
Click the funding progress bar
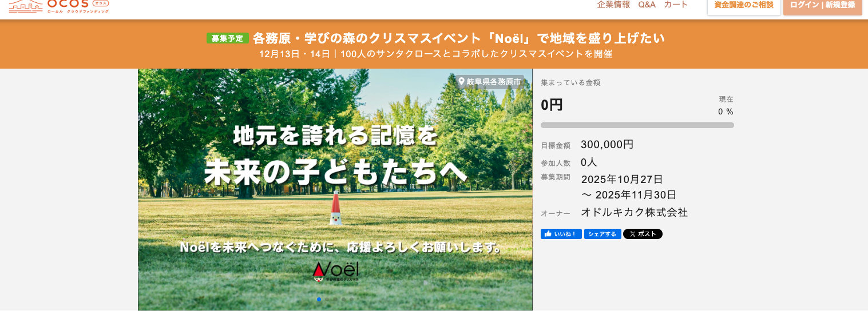tap(637, 125)
